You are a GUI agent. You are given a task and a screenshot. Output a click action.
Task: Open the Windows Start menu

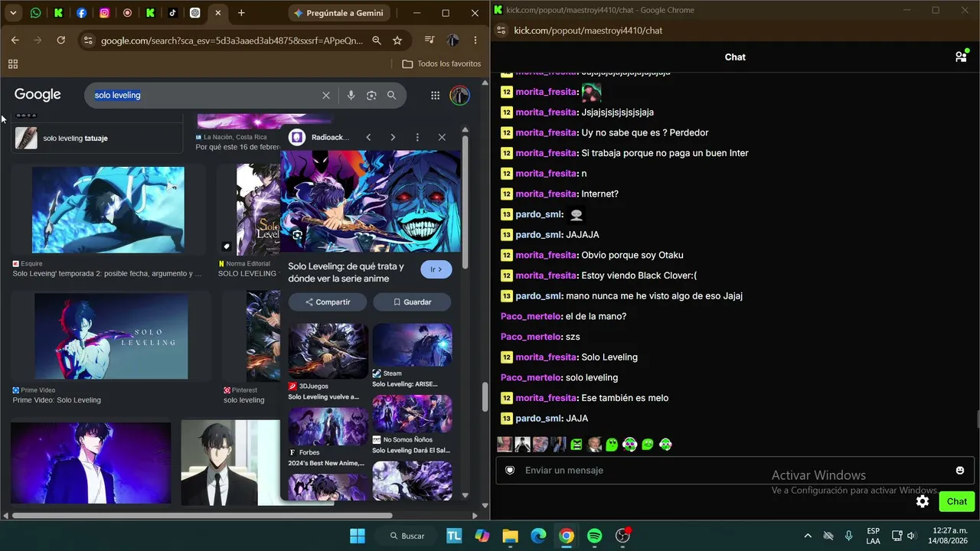pos(358,536)
